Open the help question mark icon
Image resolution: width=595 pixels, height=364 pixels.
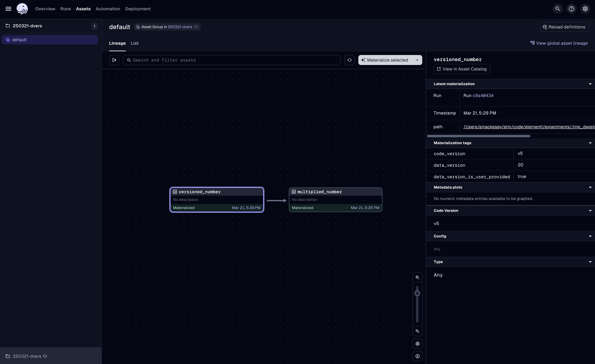[x=572, y=9]
